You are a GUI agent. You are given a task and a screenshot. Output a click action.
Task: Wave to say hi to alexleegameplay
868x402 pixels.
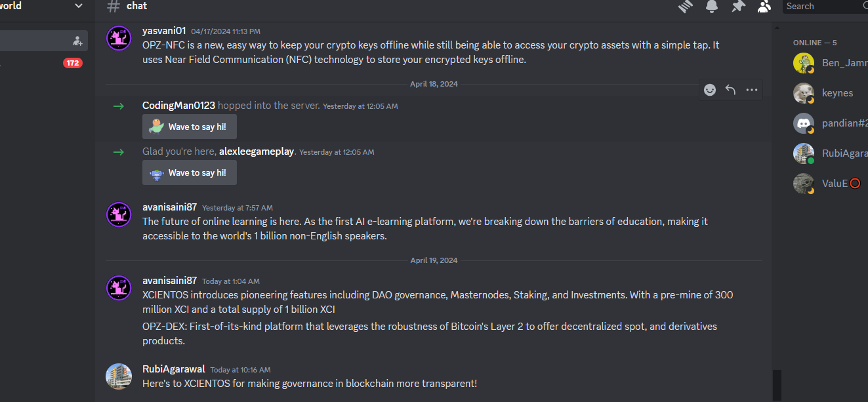[x=189, y=172]
